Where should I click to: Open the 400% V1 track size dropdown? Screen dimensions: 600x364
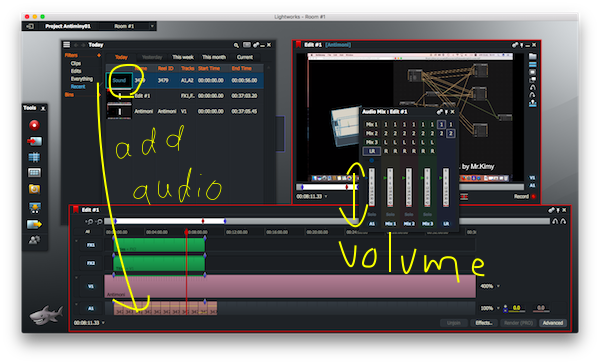pos(498,286)
